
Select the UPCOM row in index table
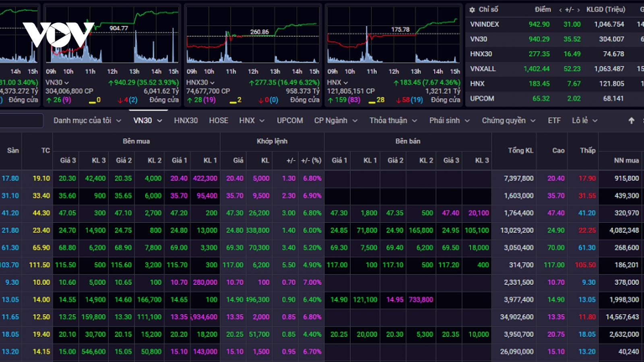coord(555,99)
